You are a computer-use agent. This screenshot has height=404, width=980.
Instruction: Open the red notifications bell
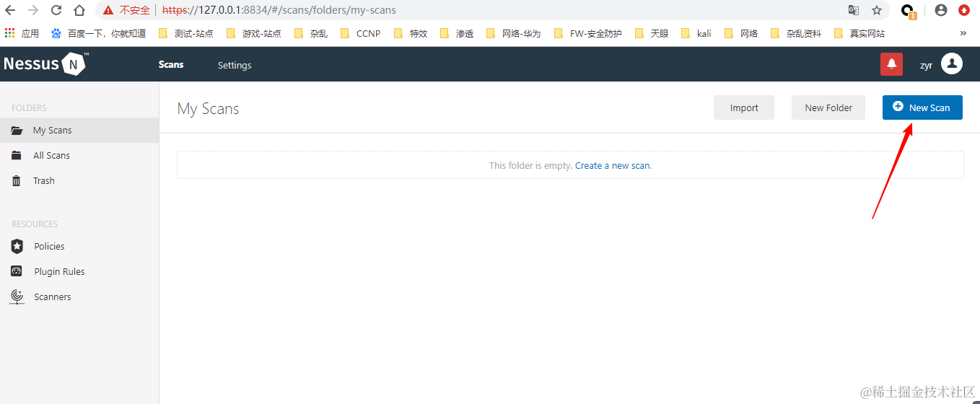[x=891, y=64]
